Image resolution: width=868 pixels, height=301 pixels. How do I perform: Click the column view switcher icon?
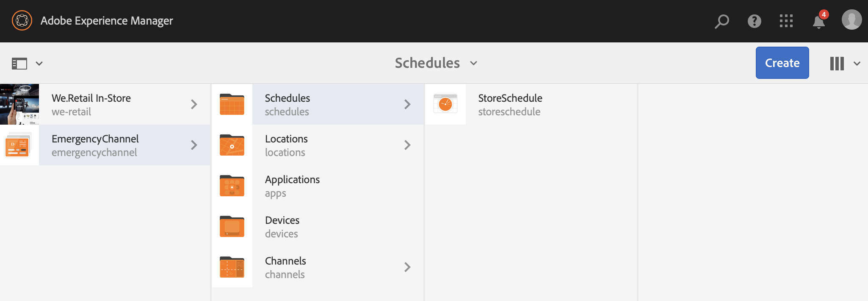point(837,64)
